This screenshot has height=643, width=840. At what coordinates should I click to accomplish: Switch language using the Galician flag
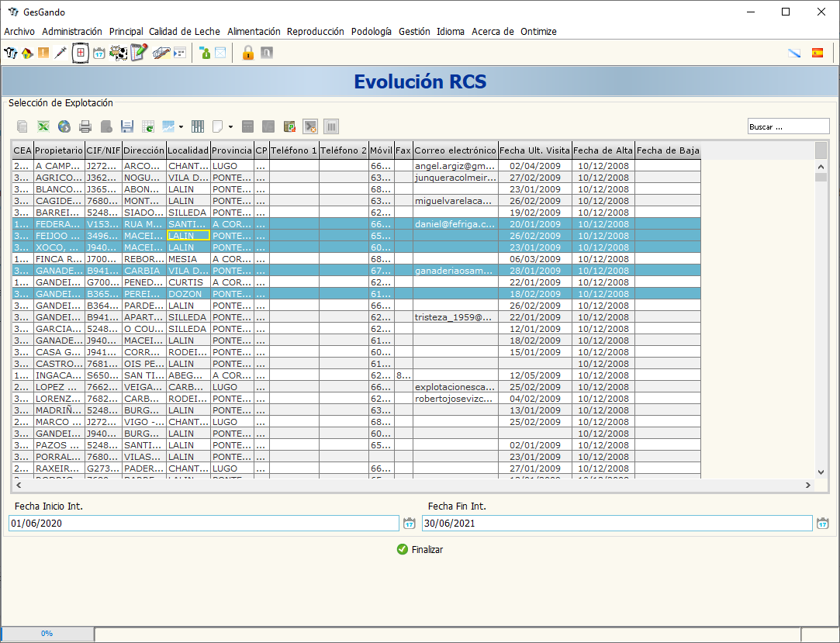(794, 53)
